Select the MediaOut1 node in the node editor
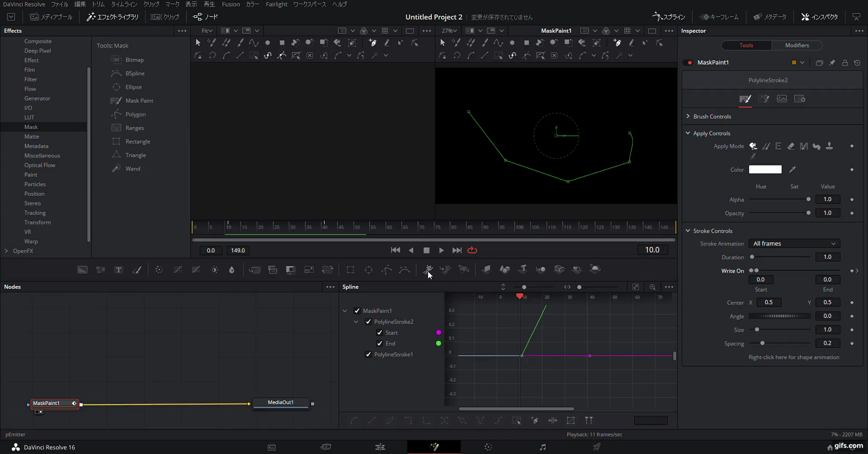Screen dimensions: 868x454 280,402
